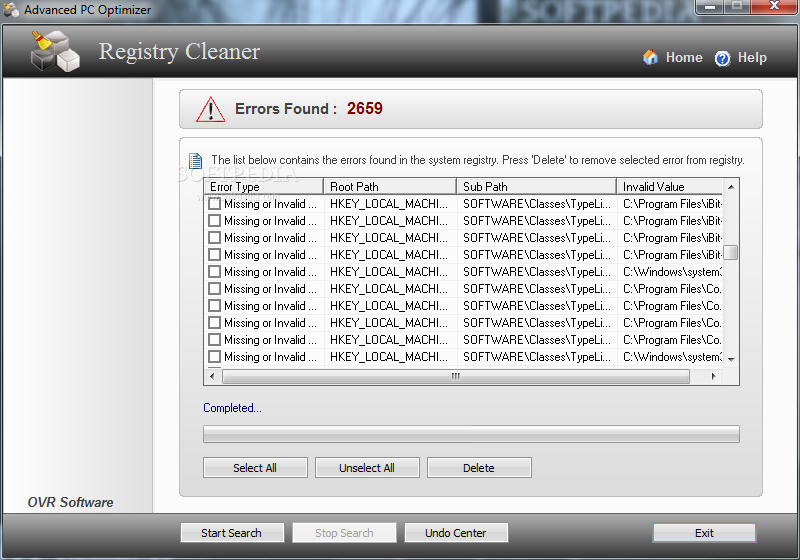Click the greyed Stop Search button
The height and width of the screenshot is (560, 800).
coord(344,533)
